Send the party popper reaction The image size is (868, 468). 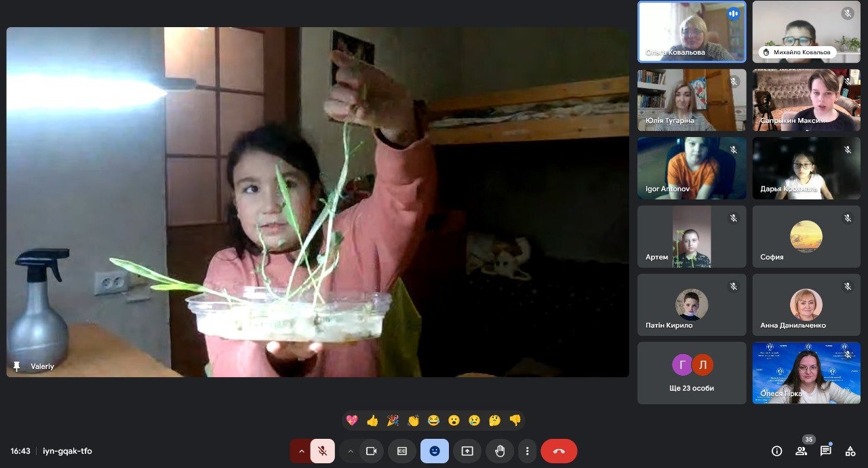point(393,421)
